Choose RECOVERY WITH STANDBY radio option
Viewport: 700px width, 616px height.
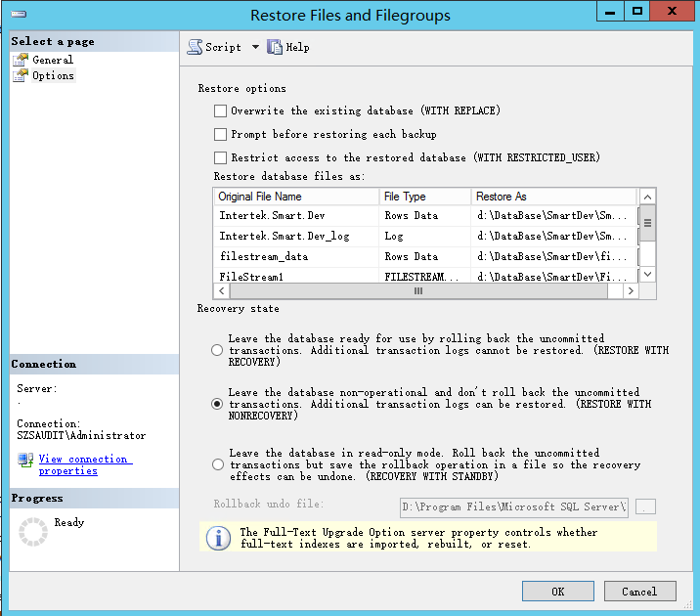click(217, 465)
